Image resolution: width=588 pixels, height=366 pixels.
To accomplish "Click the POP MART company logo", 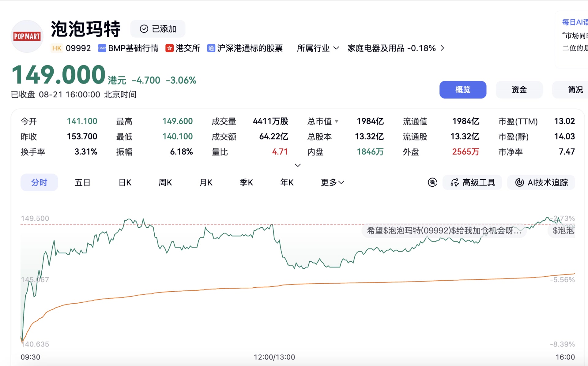I will tap(27, 36).
